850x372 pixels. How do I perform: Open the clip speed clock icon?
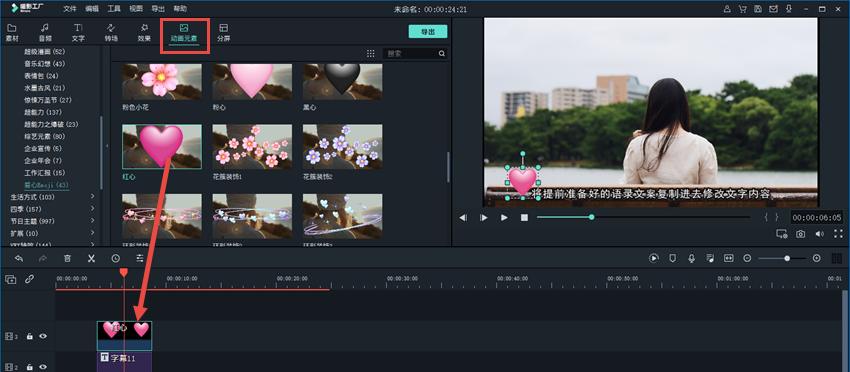115,258
